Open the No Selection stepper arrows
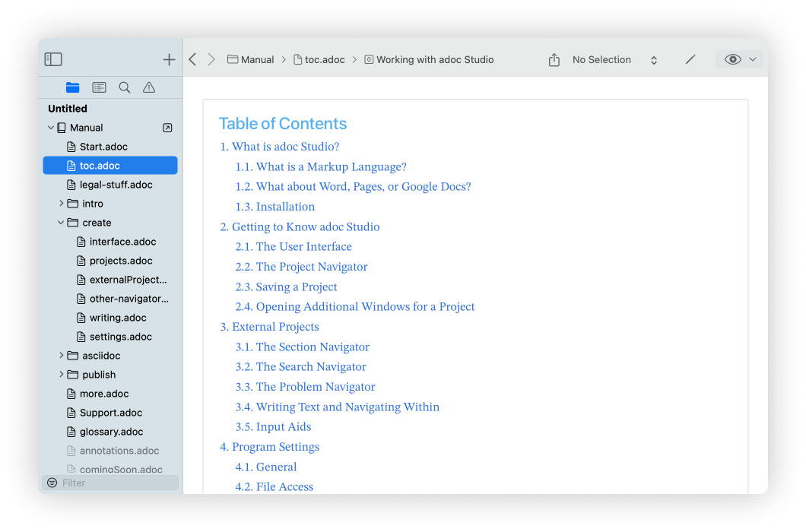This screenshot has width=806, height=532. [654, 60]
